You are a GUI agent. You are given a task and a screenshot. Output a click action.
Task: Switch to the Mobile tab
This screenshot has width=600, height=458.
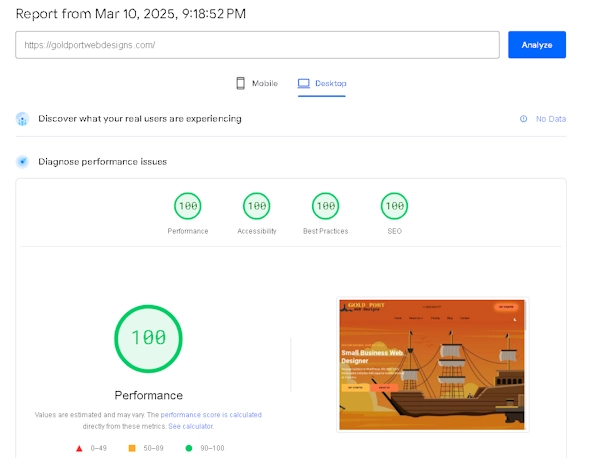pos(257,83)
